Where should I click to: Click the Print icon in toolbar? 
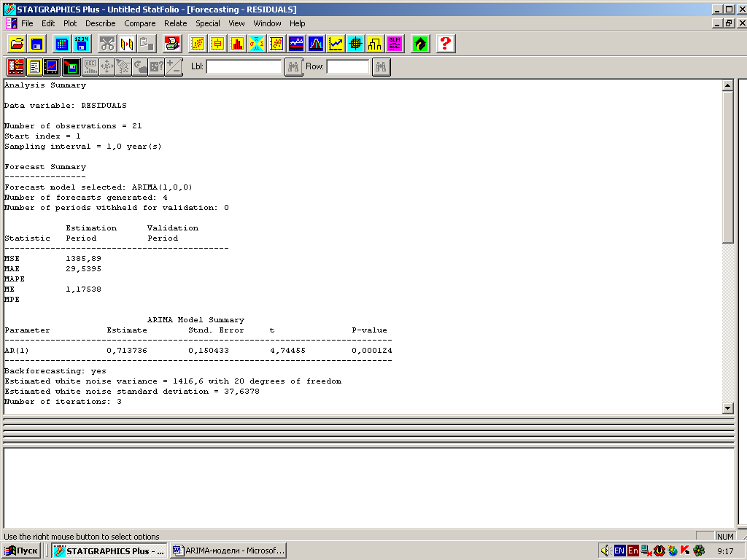pyautogui.click(x=172, y=44)
